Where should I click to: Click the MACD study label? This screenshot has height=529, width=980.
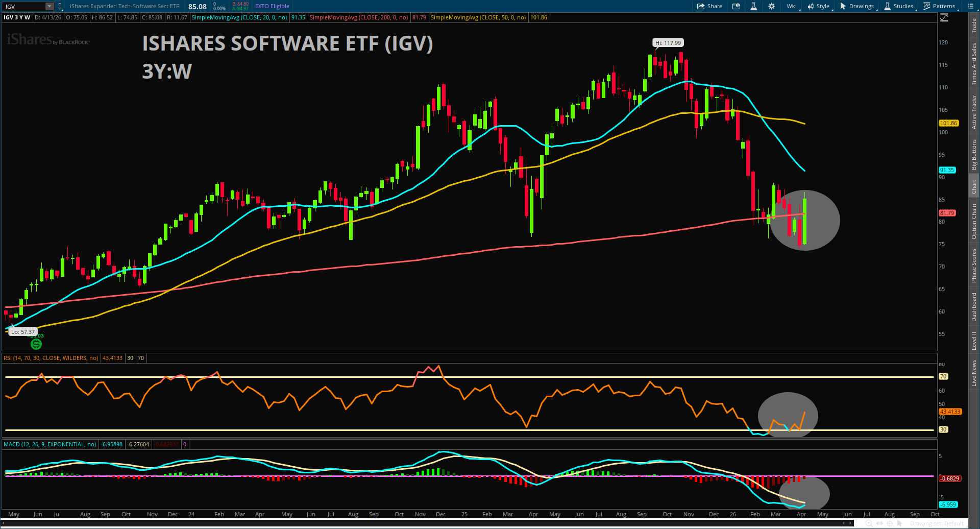click(50, 444)
